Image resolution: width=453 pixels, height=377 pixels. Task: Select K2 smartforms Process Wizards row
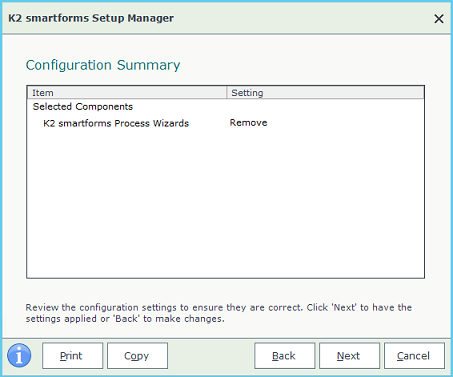pyautogui.click(x=225, y=123)
